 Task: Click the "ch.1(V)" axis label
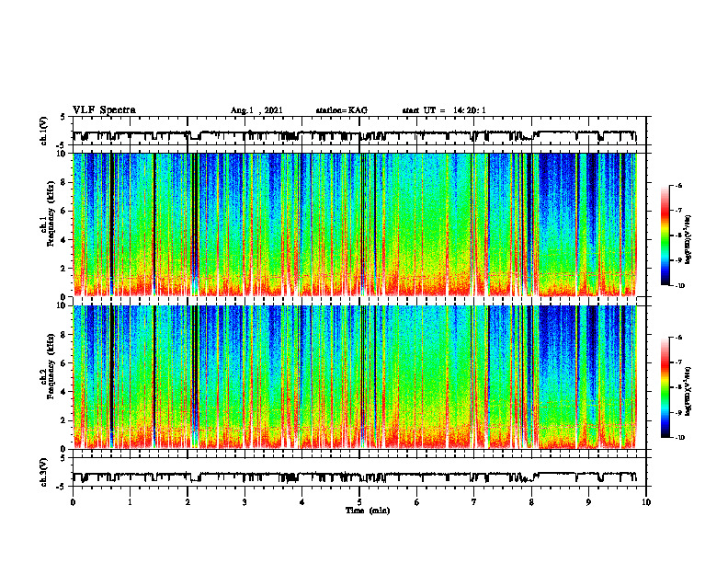click(x=44, y=131)
